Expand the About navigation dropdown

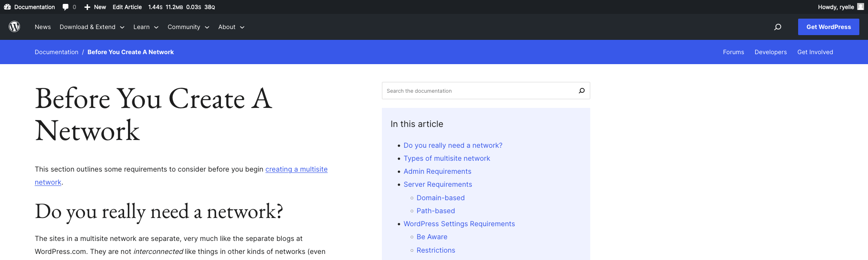coord(231,26)
